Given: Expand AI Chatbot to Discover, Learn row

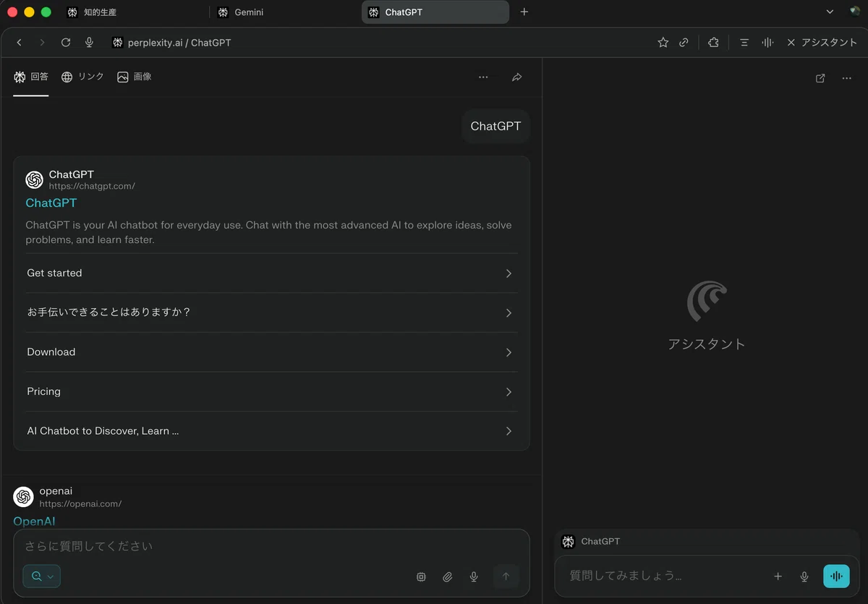Looking at the screenshot, I should [271, 431].
